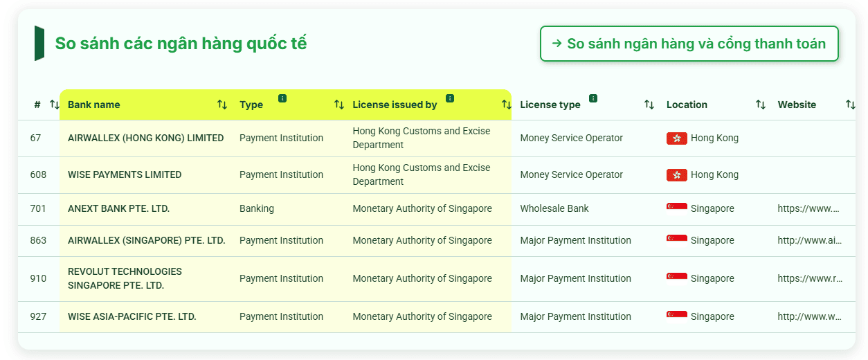Click Major Payment Institution in Revolut row

click(576, 278)
